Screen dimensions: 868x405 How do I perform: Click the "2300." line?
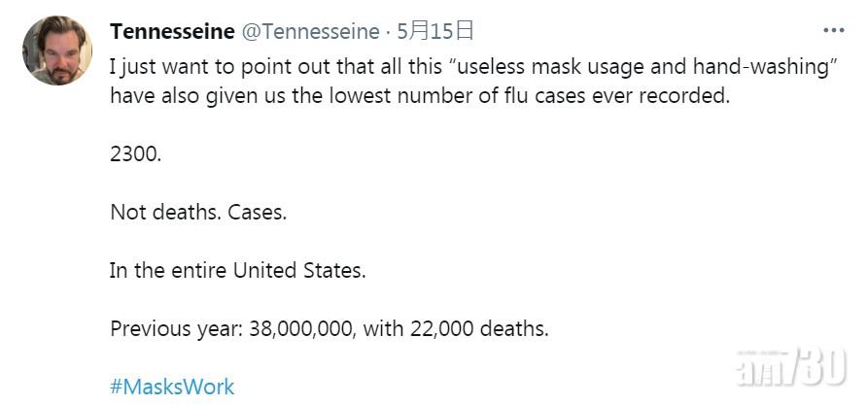[135, 154]
